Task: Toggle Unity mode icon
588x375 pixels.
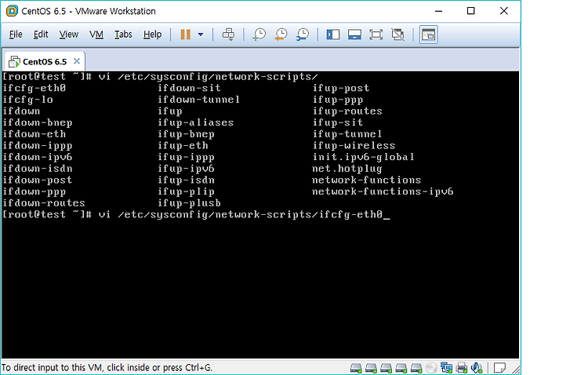Action: coord(397,35)
